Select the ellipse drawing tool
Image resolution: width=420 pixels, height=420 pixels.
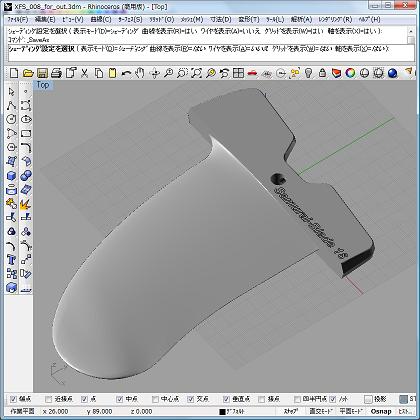(26, 119)
